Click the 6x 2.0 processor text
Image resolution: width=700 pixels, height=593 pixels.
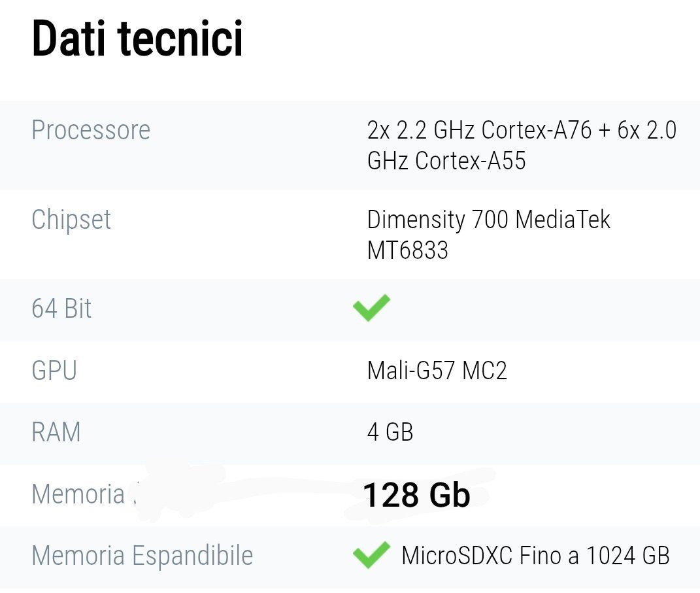click(647, 130)
